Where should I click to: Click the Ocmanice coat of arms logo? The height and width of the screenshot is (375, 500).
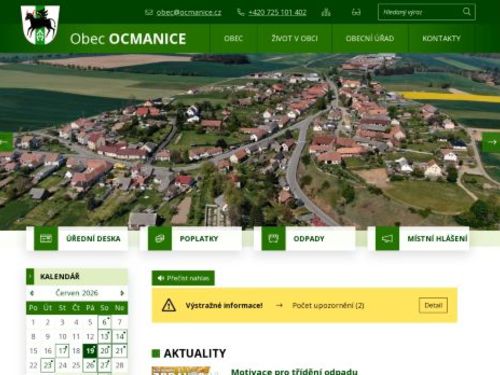(x=40, y=25)
